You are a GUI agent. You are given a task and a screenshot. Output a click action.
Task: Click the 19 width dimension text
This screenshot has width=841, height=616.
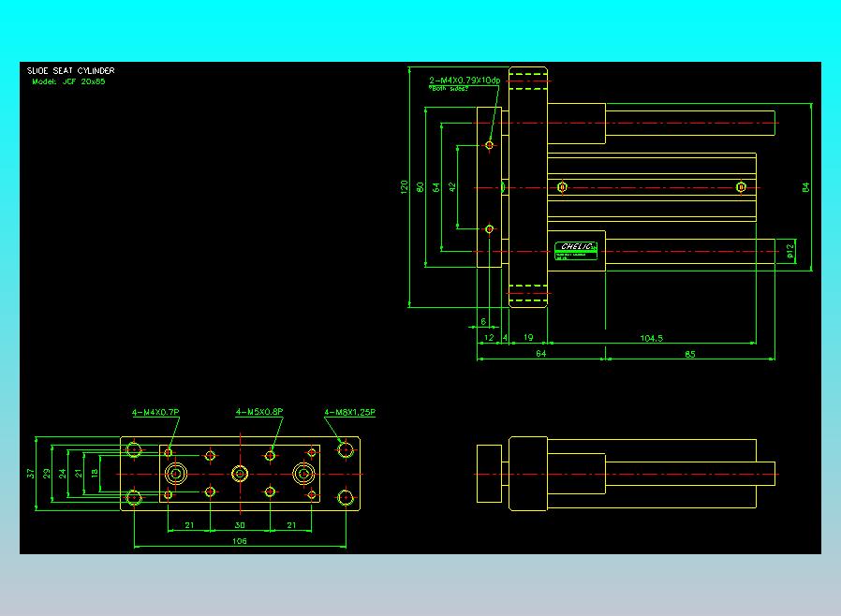pyautogui.click(x=528, y=338)
